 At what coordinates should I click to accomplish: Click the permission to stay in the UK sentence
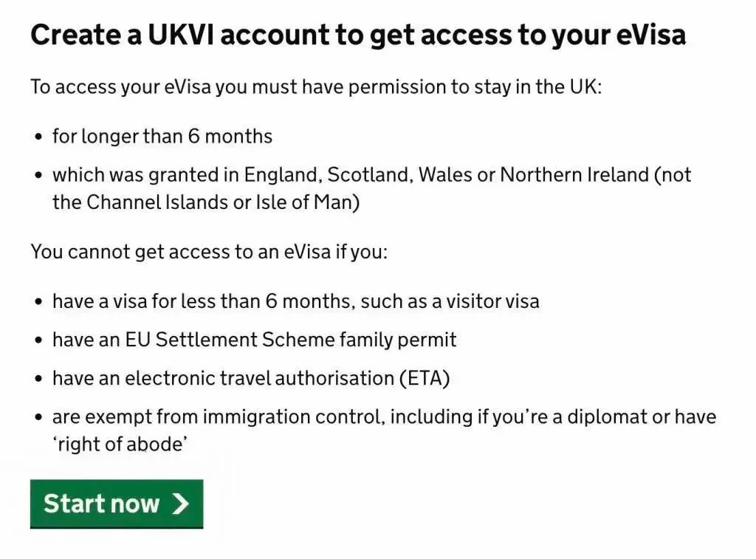pos(316,87)
